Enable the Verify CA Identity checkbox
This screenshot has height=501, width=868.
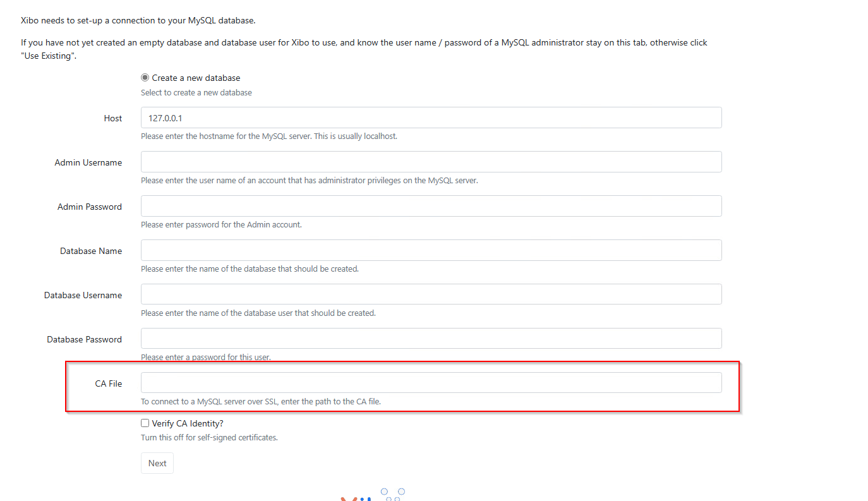point(145,423)
